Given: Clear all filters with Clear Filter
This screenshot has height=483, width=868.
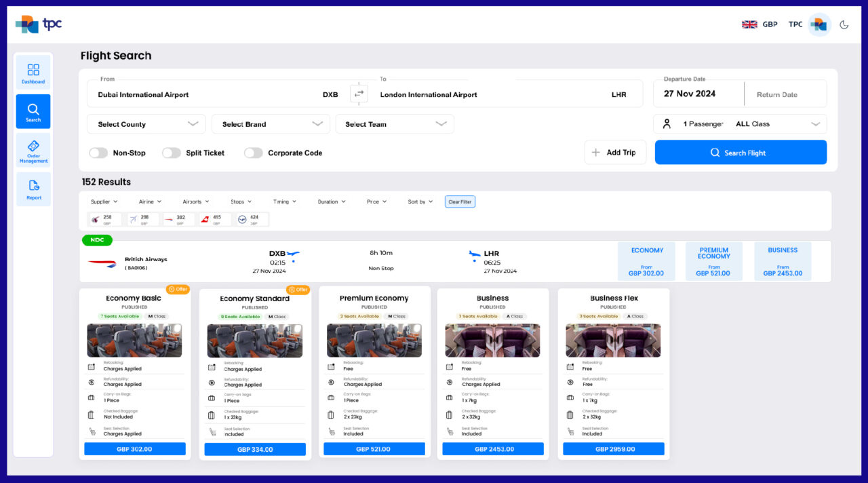Looking at the screenshot, I should point(460,201).
